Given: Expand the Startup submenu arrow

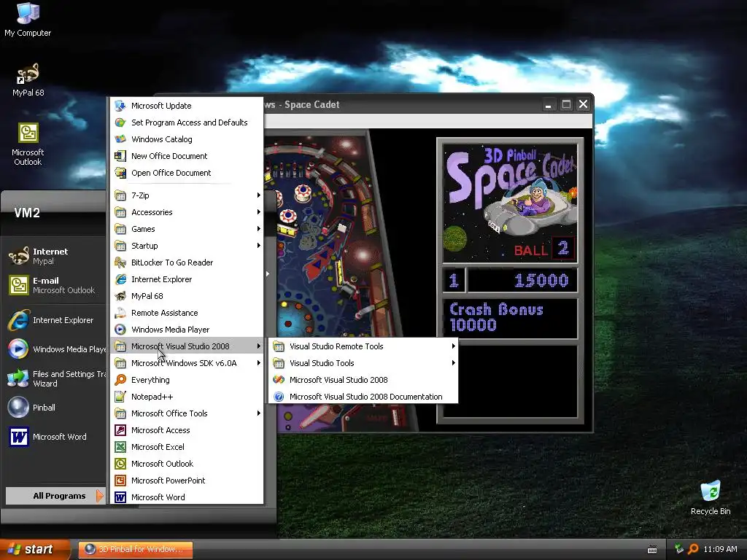Looking at the screenshot, I should [x=259, y=246].
